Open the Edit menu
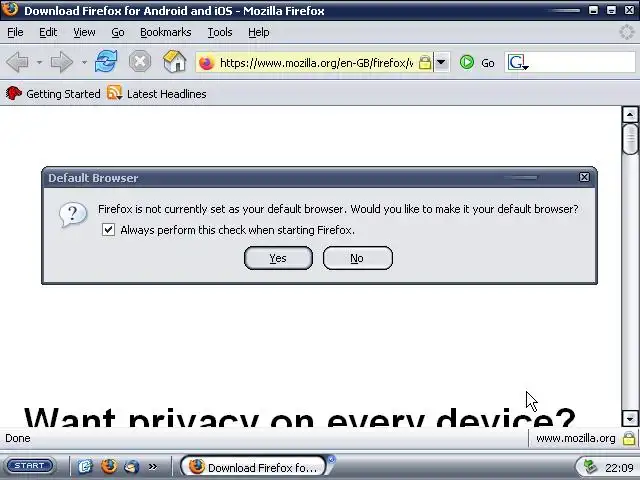Viewport: 640px width, 480px height. click(x=48, y=32)
